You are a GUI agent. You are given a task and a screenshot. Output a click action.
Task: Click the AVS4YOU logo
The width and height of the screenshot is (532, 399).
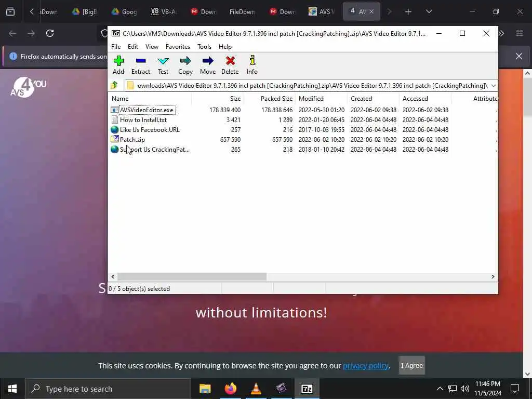pos(28,87)
